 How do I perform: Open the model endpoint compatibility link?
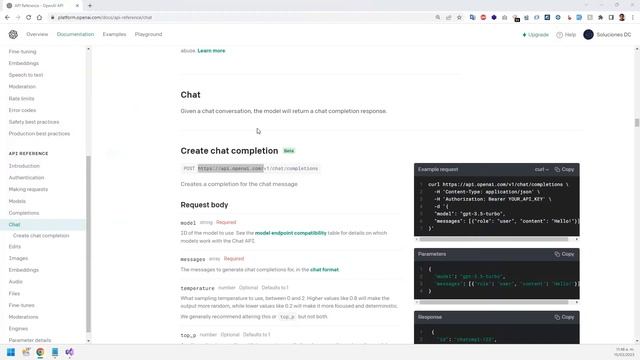(291, 233)
